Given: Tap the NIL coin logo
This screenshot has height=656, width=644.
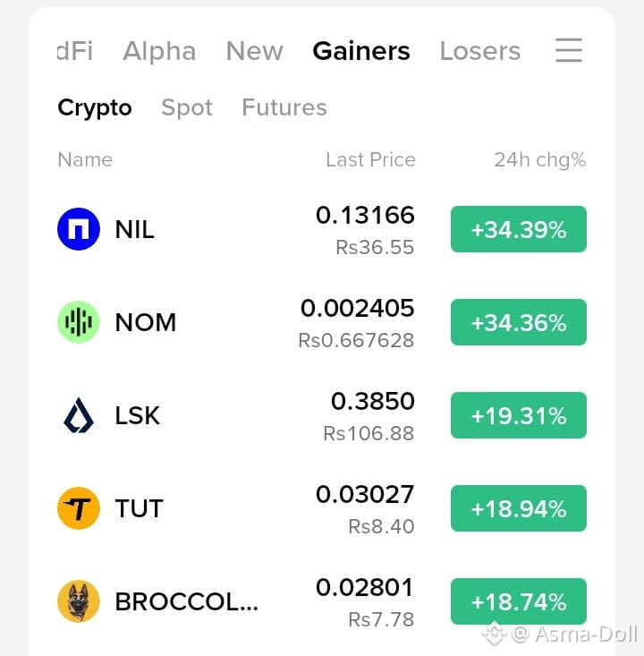Looking at the screenshot, I should click(79, 229).
